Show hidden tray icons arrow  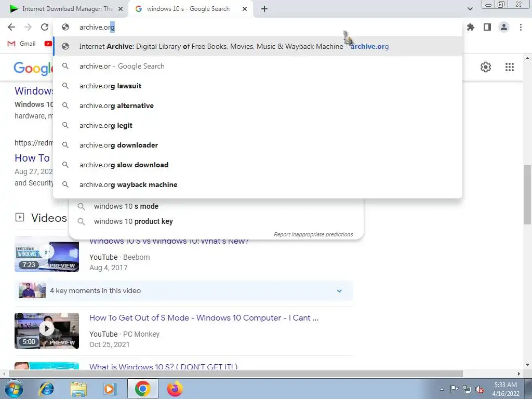point(442,389)
